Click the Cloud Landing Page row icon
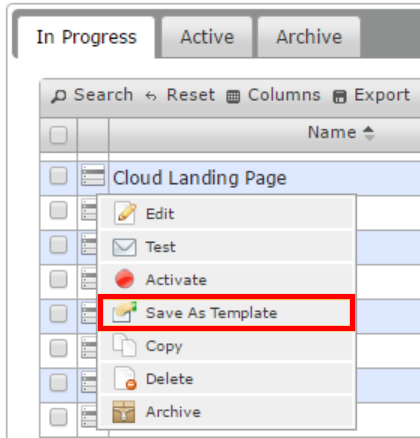Screen dimensions: 420x438 coord(93,175)
